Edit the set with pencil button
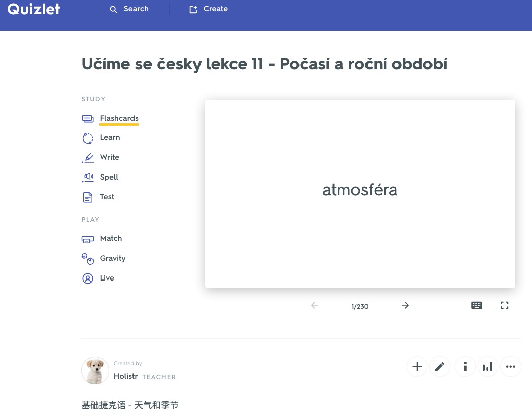Image resolution: width=532 pixels, height=420 pixels. 440,367
